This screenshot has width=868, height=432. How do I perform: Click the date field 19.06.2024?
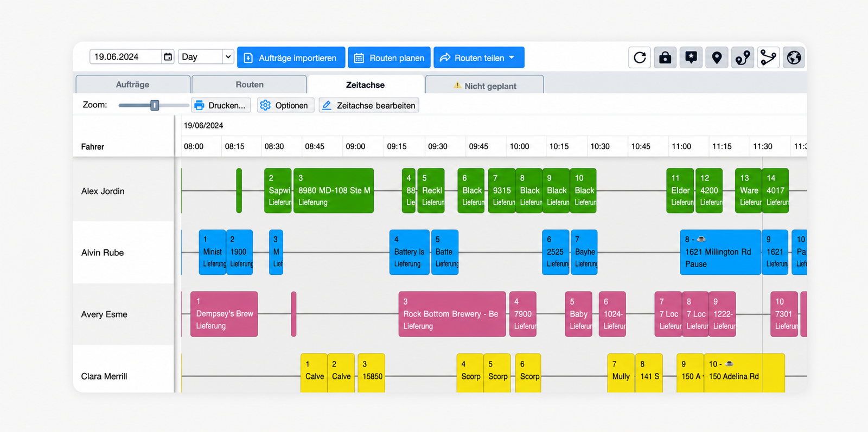126,57
